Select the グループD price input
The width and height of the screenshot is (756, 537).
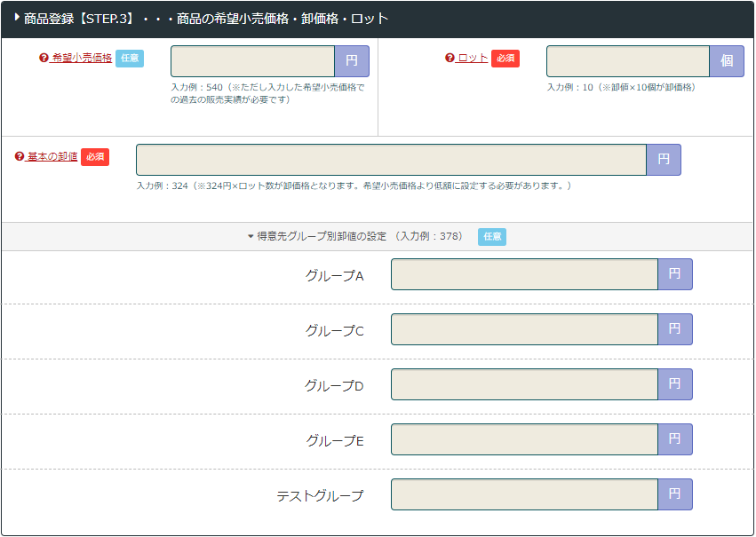pos(524,384)
